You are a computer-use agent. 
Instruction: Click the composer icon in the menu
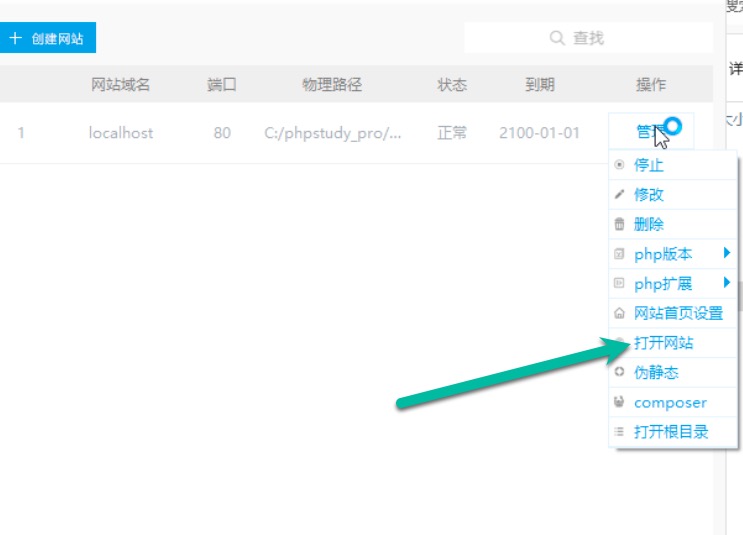click(x=619, y=402)
